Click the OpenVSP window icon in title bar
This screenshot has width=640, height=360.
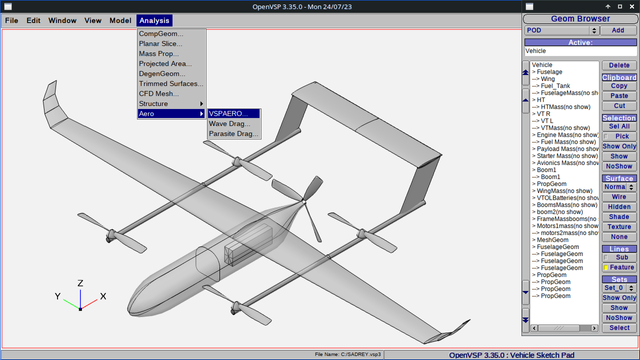tap(7, 7)
